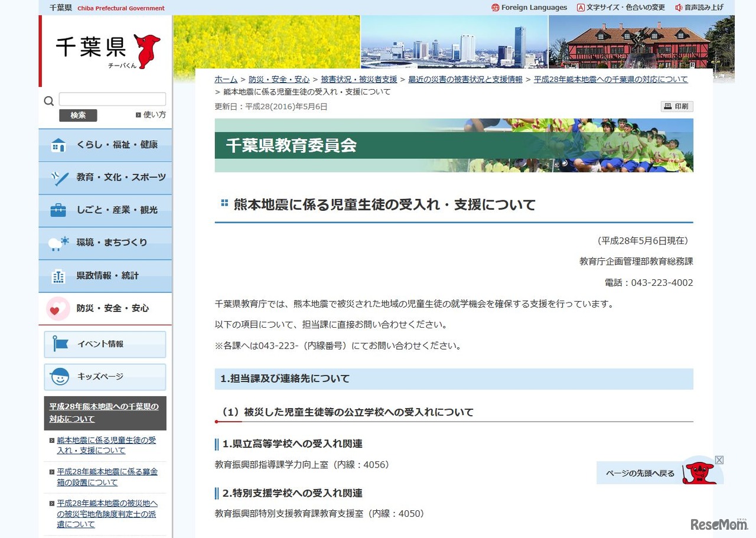Open the ホーム breadcrumb link
The width and height of the screenshot is (756, 538).
226,79
